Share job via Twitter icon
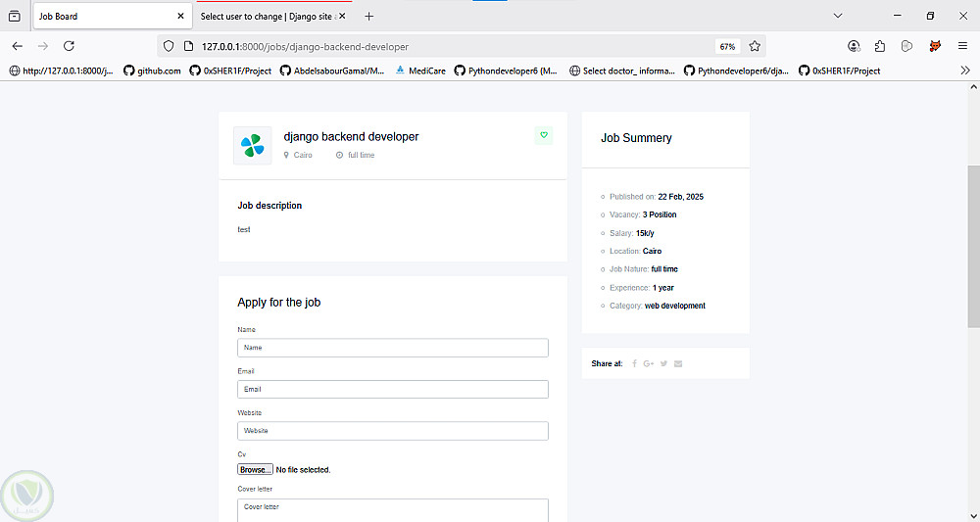 point(663,363)
